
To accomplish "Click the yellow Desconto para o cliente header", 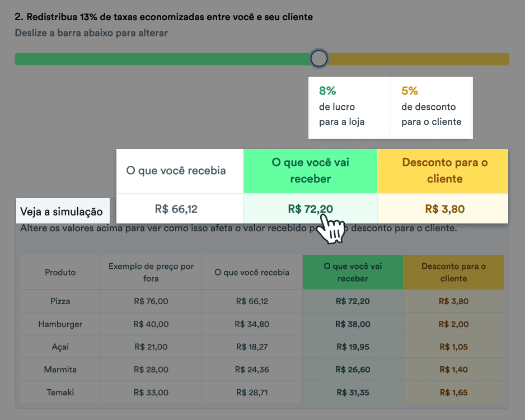I will 443,171.
